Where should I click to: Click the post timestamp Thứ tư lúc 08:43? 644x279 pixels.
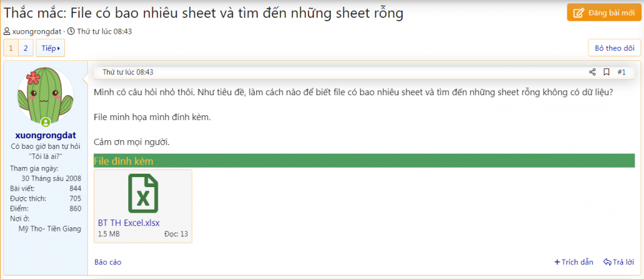[x=128, y=72]
